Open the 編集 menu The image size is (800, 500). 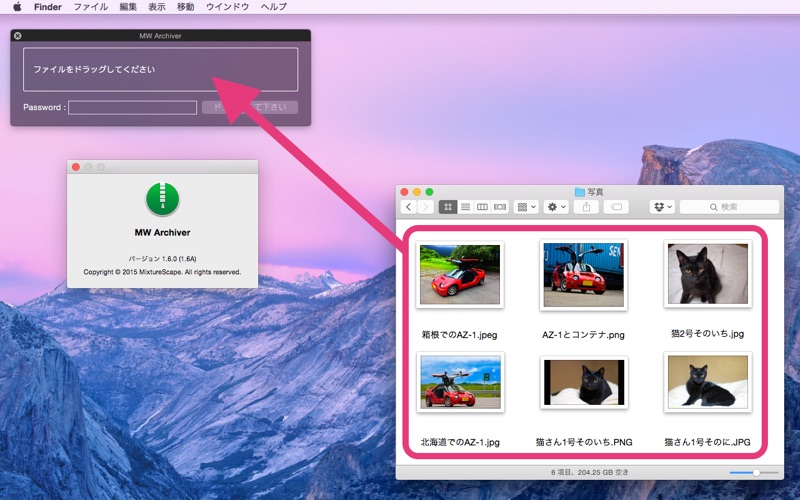[128, 7]
